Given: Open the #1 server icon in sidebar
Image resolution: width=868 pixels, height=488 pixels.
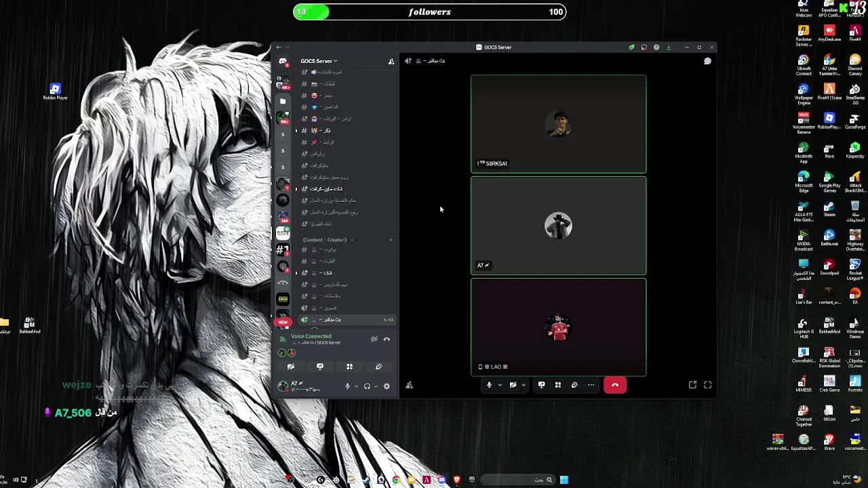Looking at the screenshot, I should pos(283,249).
